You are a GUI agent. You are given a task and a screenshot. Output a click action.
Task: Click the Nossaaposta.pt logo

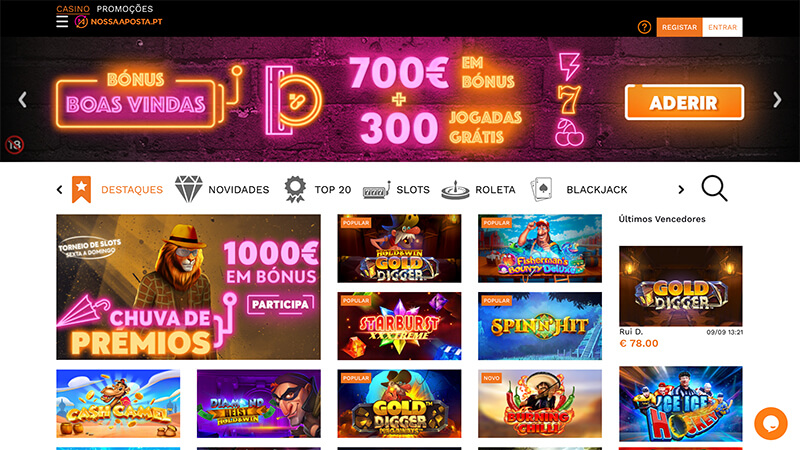(118, 21)
